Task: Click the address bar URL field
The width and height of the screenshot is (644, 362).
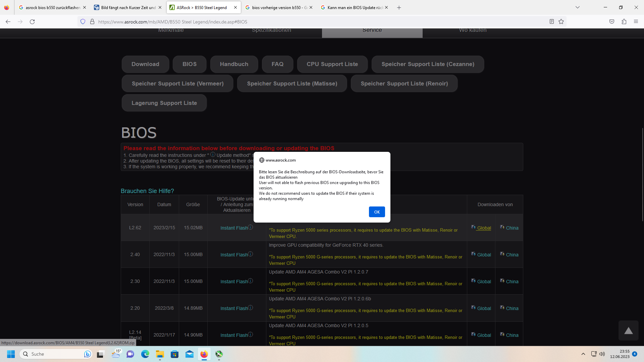Action: [x=302, y=22]
